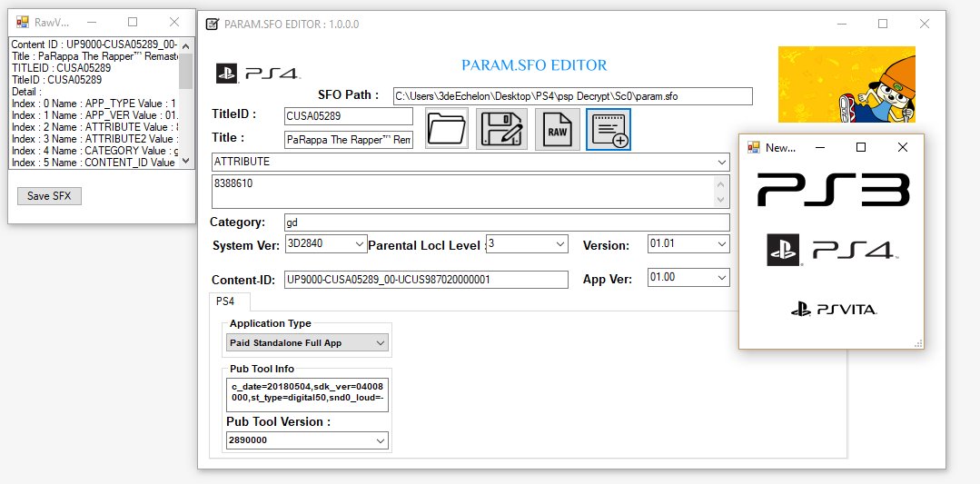Screen dimensions: 980x484
Task: Choose the PS3 logo in the New window
Action: (x=833, y=190)
